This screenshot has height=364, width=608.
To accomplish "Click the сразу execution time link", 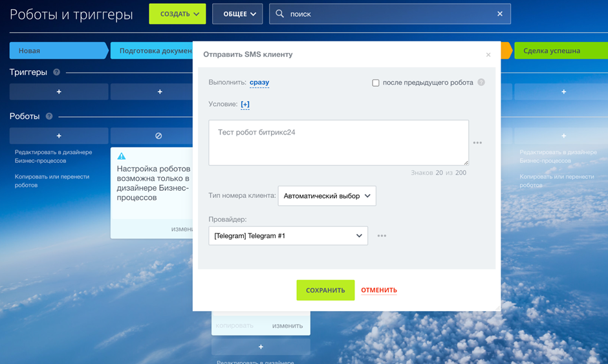I will coord(259,82).
